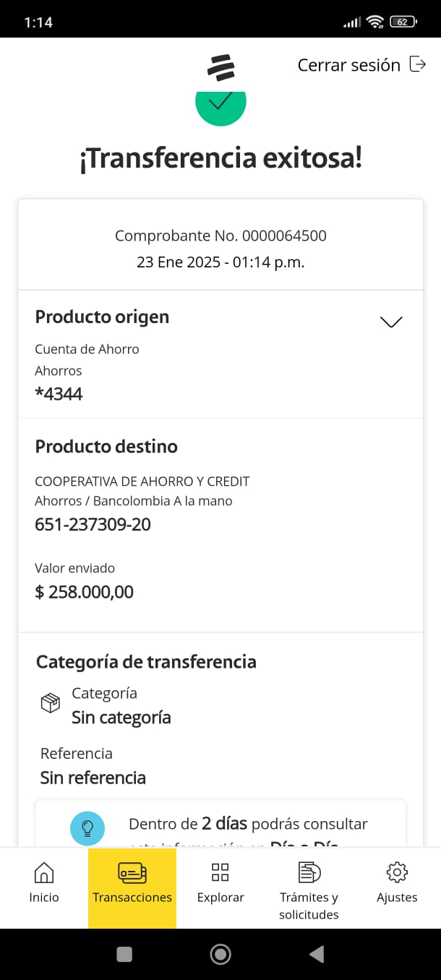This screenshot has width=441, height=980.
Task: Tap the Ajustes gear icon
Action: pos(397,872)
